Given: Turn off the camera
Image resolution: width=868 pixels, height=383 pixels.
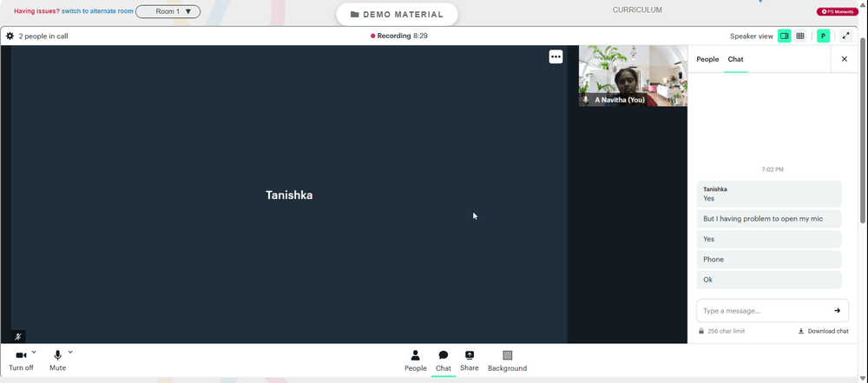Looking at the screenshot, I should click(x=21, y=360).
